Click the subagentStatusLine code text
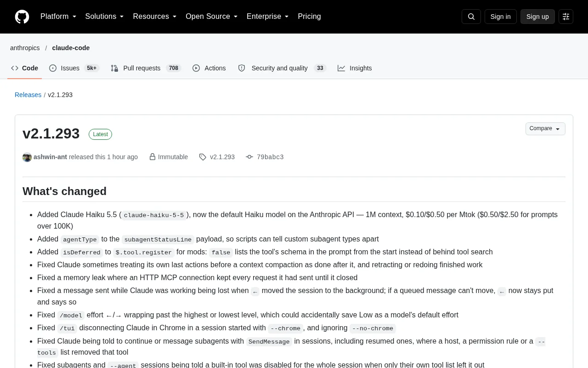Image resolution: width=588 pixels, height=368 pixels. coord(158,239)
